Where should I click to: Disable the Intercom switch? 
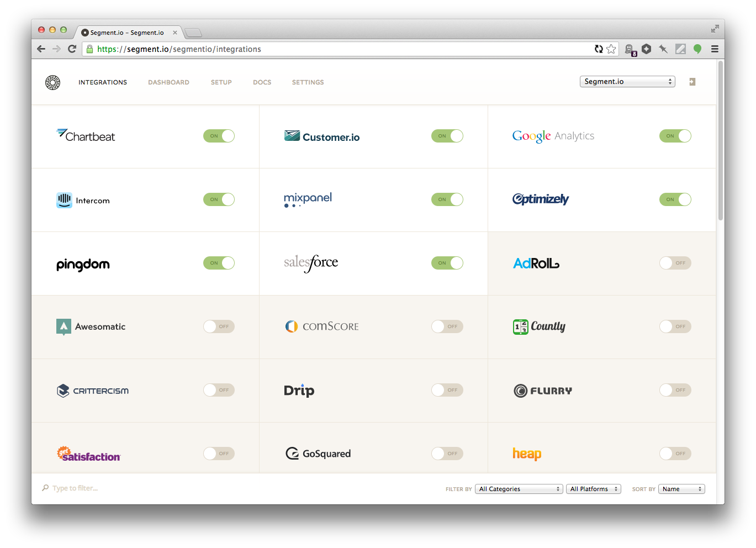point(219,199)
